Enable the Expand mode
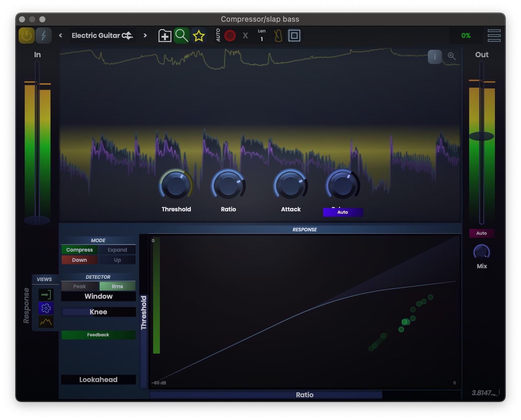This screenshot has width=521, height=420. (117, 250)
